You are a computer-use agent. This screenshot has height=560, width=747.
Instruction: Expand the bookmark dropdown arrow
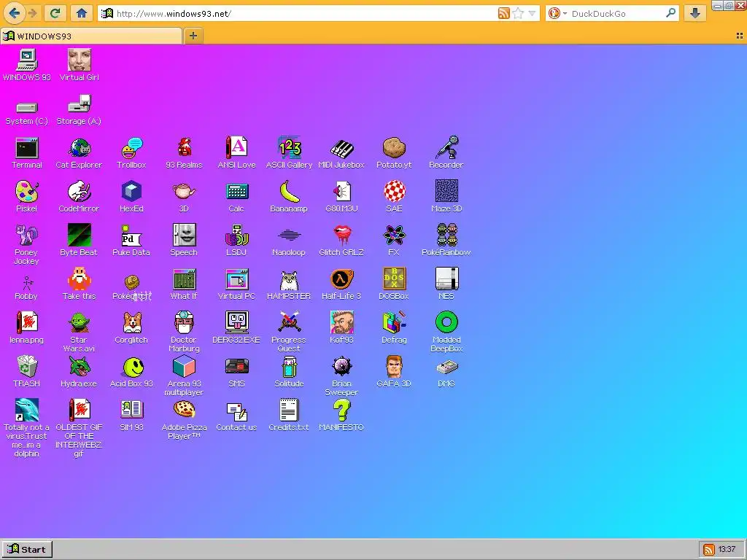532,13
